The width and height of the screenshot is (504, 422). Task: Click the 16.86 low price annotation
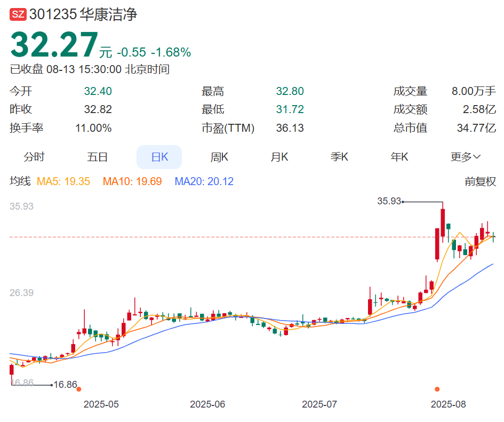tap(66, 384)
